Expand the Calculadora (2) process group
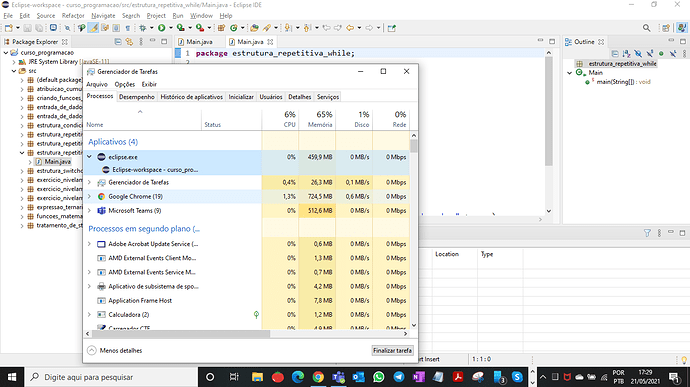This screenshot has height=387, width=690. coord(89,314)
